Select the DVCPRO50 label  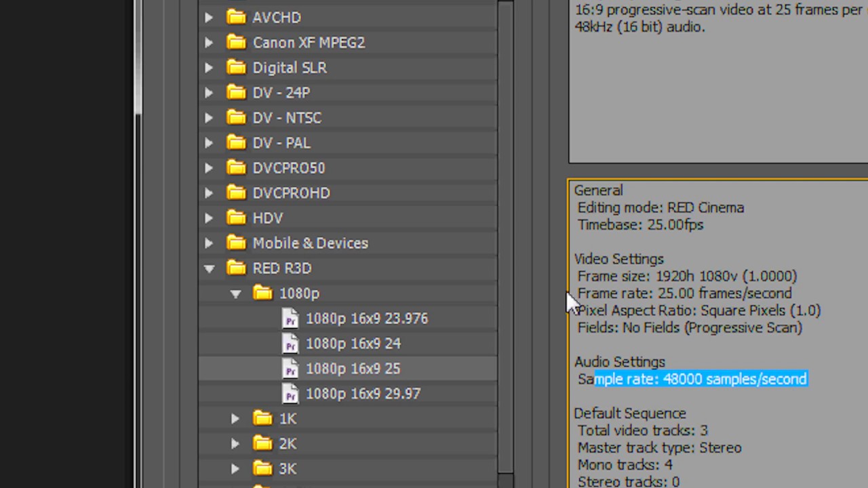[x=289, y=168]
